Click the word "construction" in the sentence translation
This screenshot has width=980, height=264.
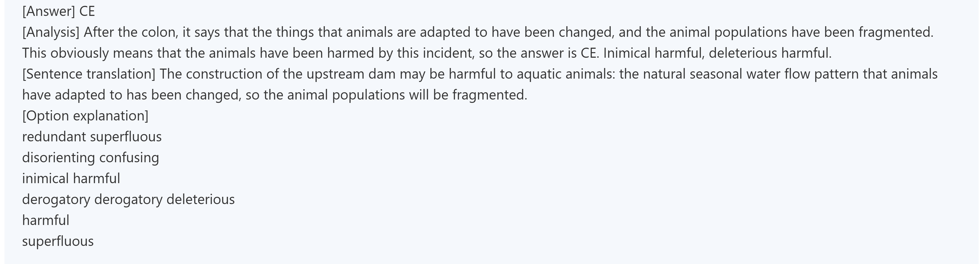[x=224, y=74]
